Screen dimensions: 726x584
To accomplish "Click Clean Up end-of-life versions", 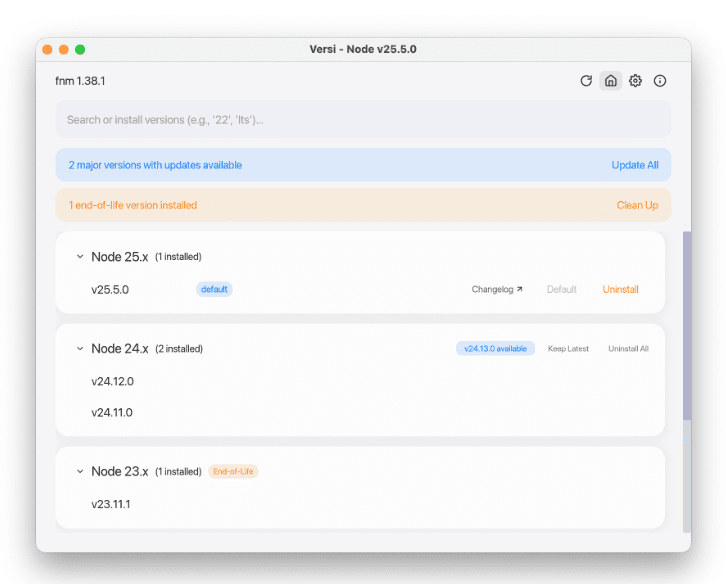I will pos(637,205).
